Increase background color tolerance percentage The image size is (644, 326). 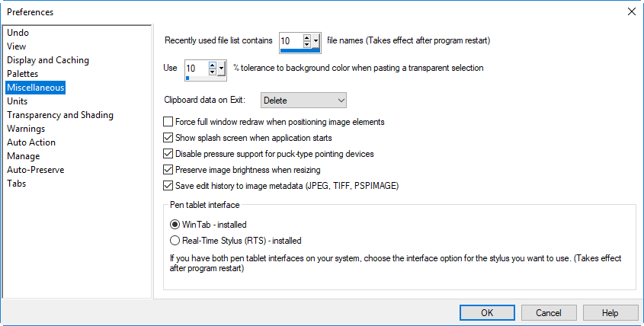[213, 65]
